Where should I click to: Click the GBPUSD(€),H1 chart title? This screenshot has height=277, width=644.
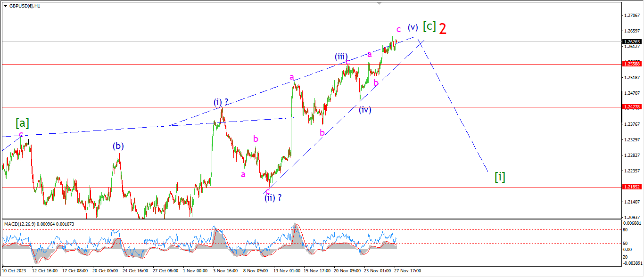(25, 6)
